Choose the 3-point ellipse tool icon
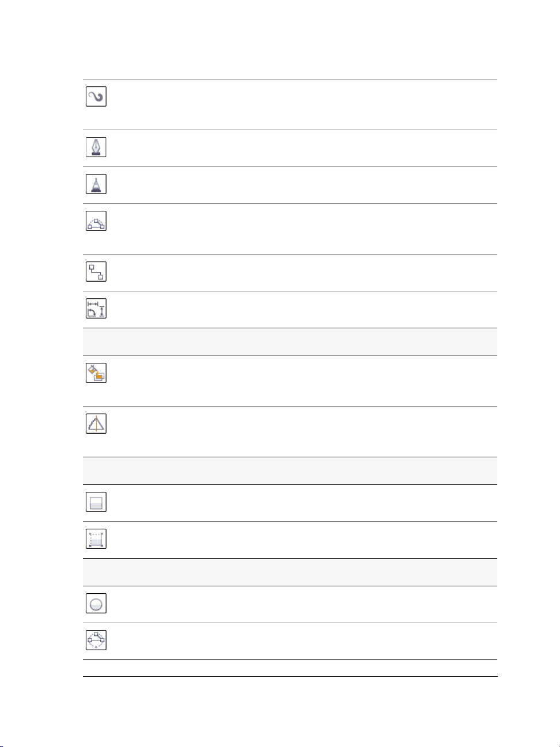This screenshot has width=560, height=747. tap(96, 640)
